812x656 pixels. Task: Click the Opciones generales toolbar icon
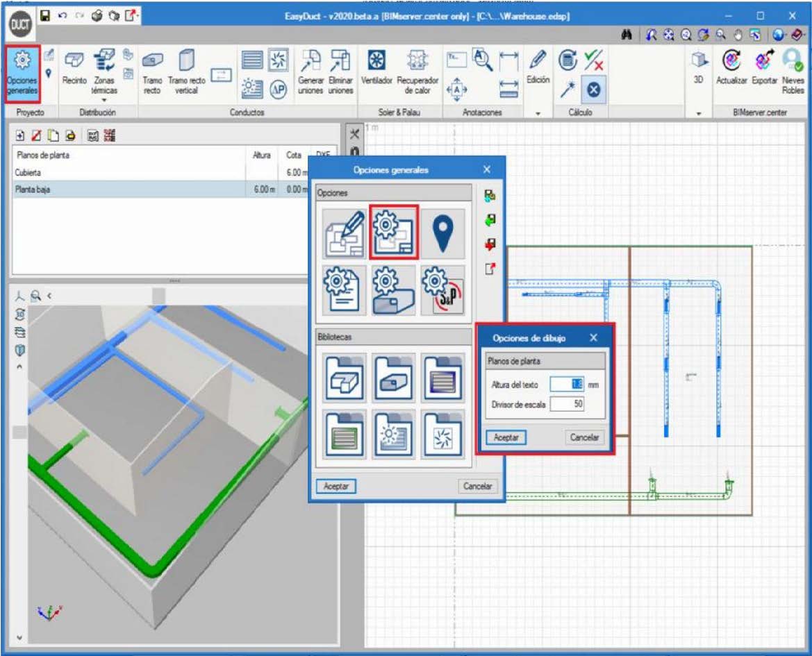(22, 73)
